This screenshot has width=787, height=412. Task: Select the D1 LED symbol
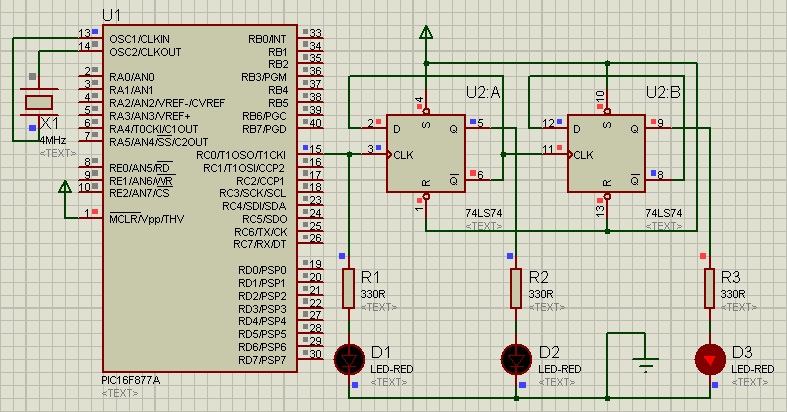pyautogui.click(x=349, y=356)
